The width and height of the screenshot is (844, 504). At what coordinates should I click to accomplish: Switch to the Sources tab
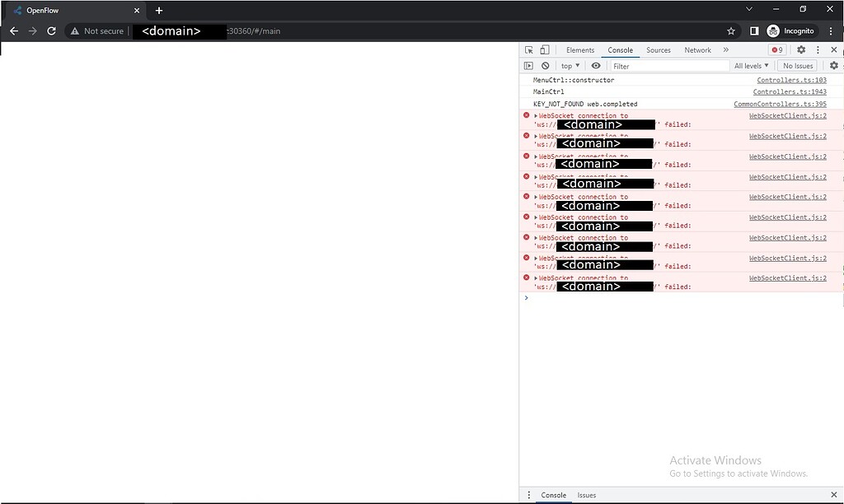tap(658, 49)
